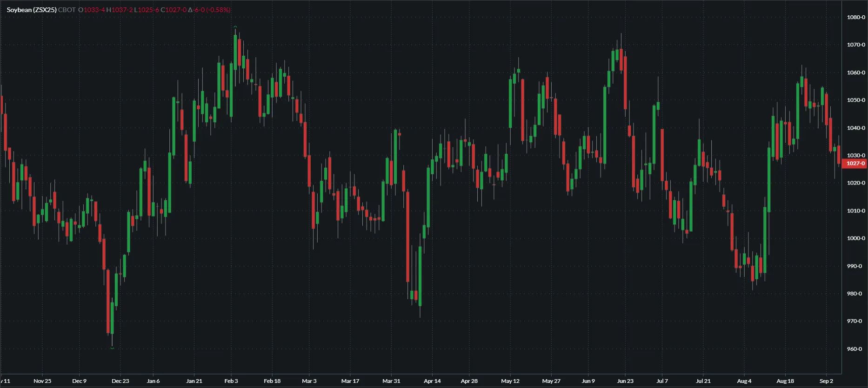Click the 960-0 price axis label
This screenshot has height=388, width=868.
pos(855,349)
